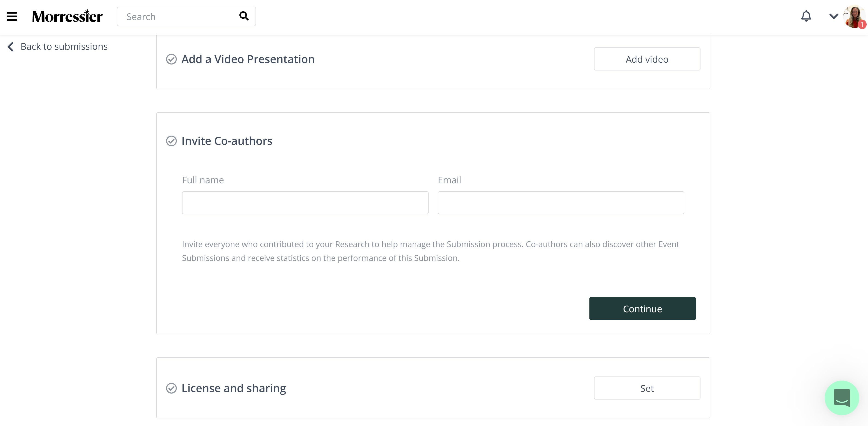Click the Email label
868x426 pixels.
click(449, 180)
